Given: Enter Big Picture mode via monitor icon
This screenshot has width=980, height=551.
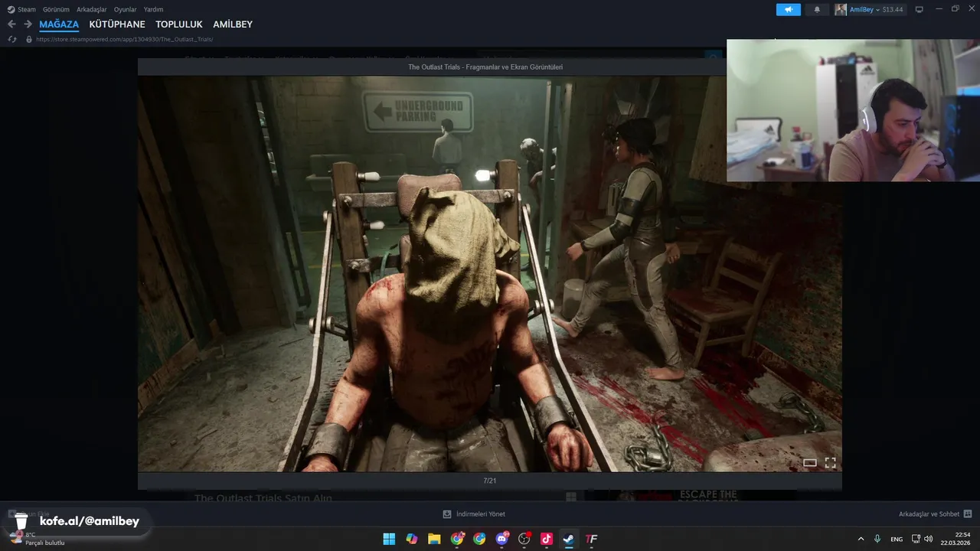Looking at the screenshot, I should click(920, 9).
